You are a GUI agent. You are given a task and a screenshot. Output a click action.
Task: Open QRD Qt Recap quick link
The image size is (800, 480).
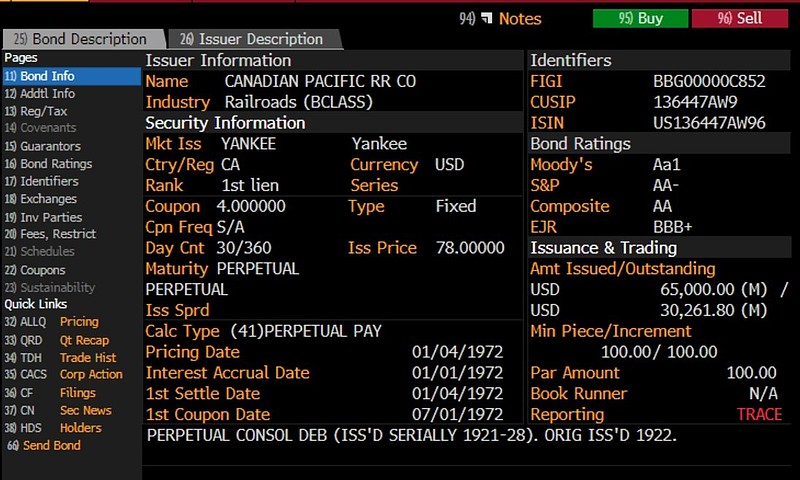tap(57, 340)
